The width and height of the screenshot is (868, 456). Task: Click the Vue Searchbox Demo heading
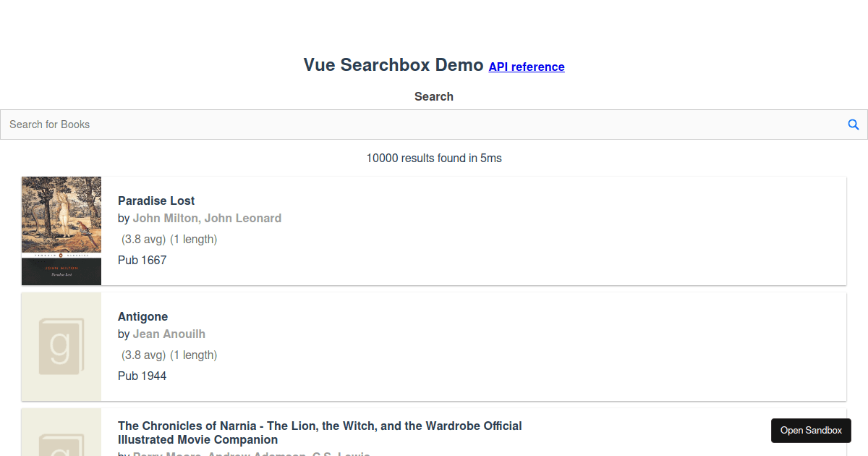393,65
